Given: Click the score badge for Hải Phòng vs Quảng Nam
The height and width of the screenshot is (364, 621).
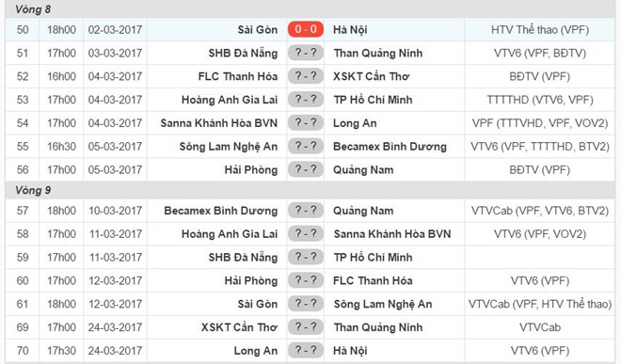Looking at the screenshot, I should click(306, 169).
